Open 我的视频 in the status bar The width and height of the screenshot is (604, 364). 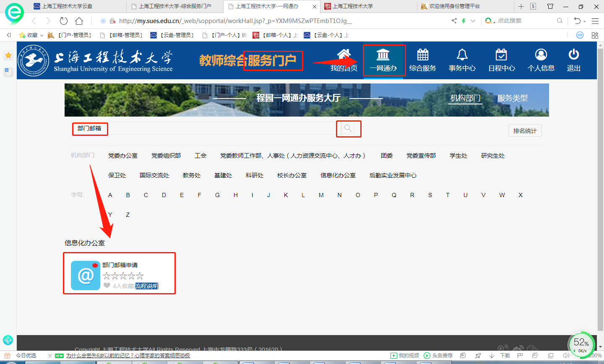point(405,356)
